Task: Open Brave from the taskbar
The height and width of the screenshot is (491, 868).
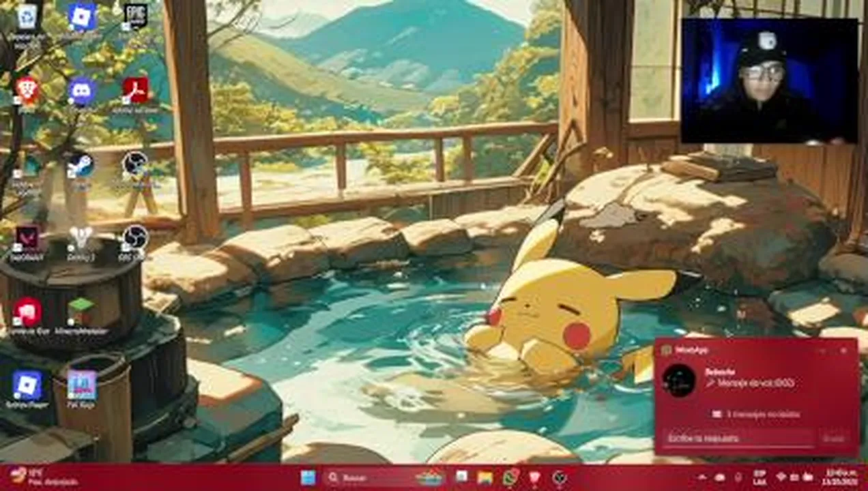Action: coord(534,477)
